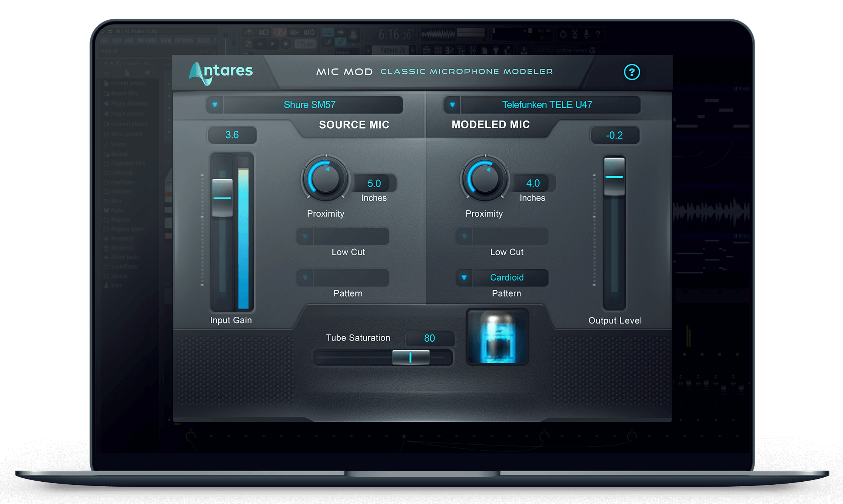Open the Source Mic model dropdown arrow

click(x=215, y=105)
